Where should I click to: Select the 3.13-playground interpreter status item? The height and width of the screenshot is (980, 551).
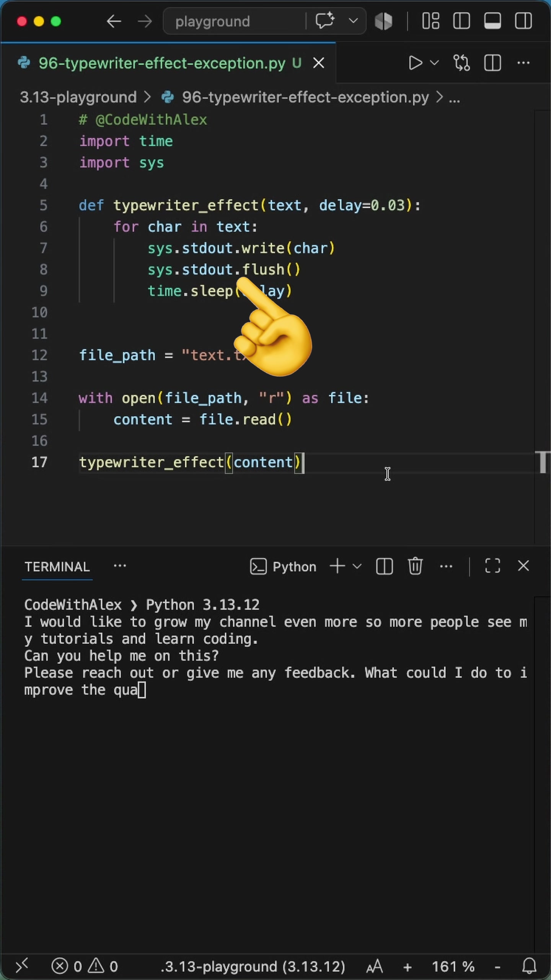[x=253, y=967]
